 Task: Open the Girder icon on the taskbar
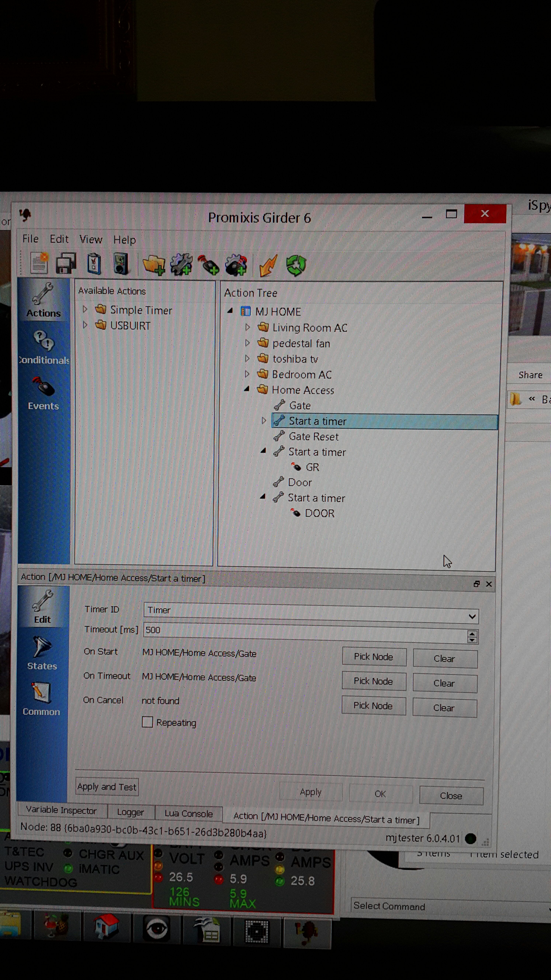coord(307,933)
